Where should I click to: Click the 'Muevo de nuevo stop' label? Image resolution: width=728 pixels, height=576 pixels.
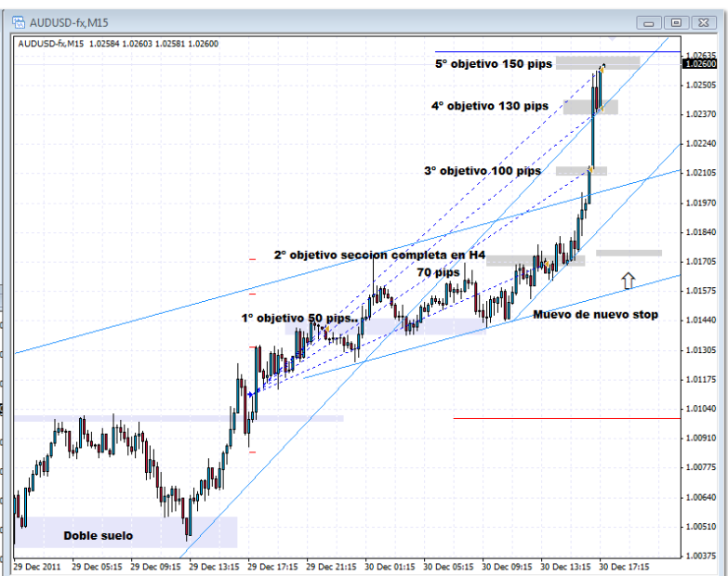click(x=595, y=315)
